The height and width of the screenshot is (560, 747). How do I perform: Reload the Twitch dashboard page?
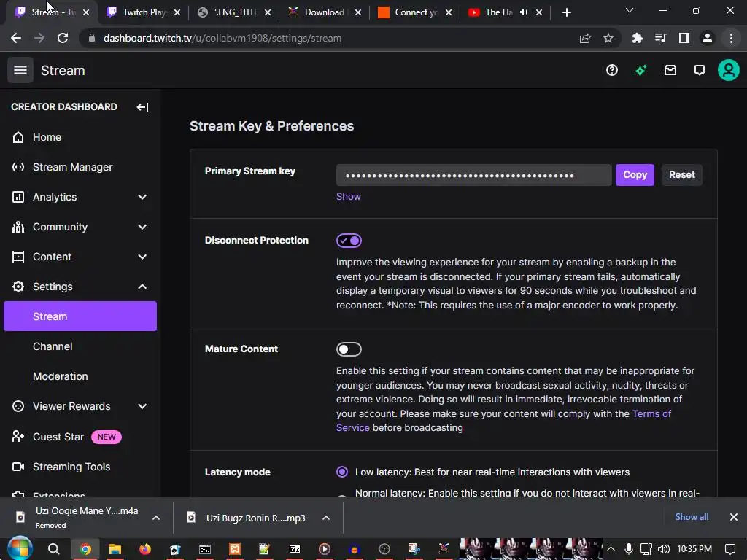pos(63,38)
